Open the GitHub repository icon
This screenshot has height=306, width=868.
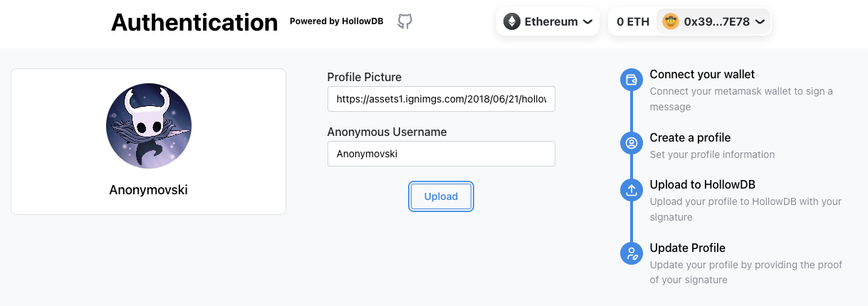(404, 21)
